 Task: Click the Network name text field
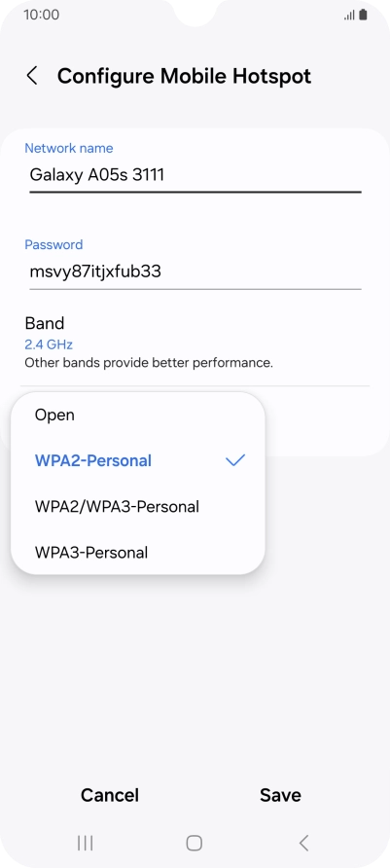[x=195, y=175]
